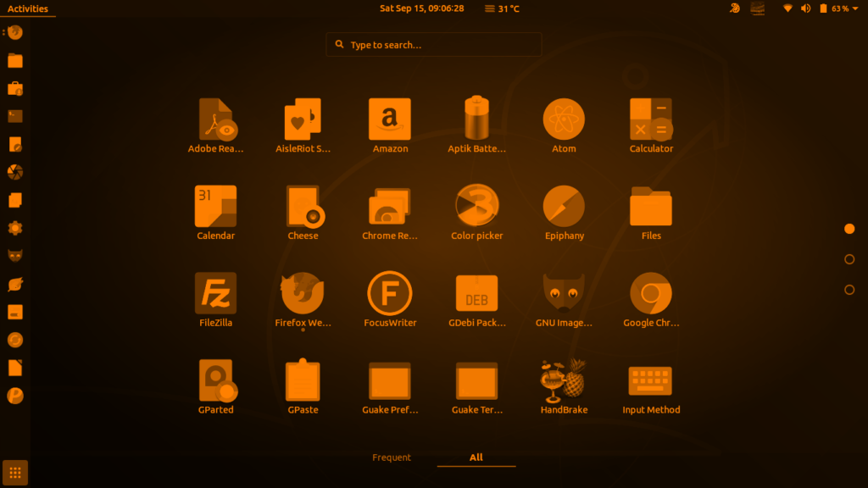
Task: Open the Color picker app
Action: 476,213
